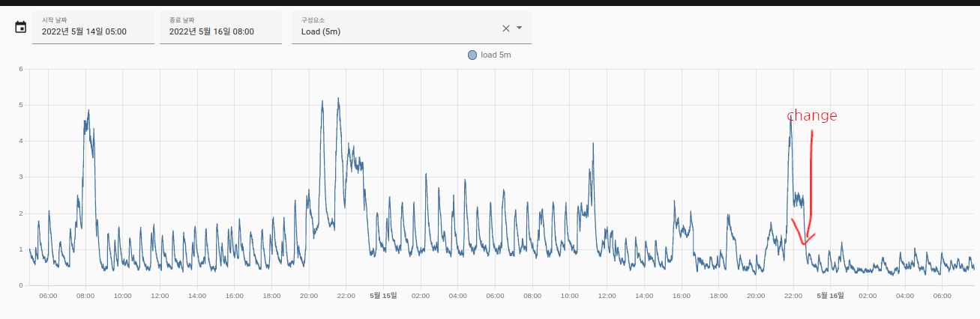Click the 종료 날짜 field label
980x319 pixels.
coord(181,20)
